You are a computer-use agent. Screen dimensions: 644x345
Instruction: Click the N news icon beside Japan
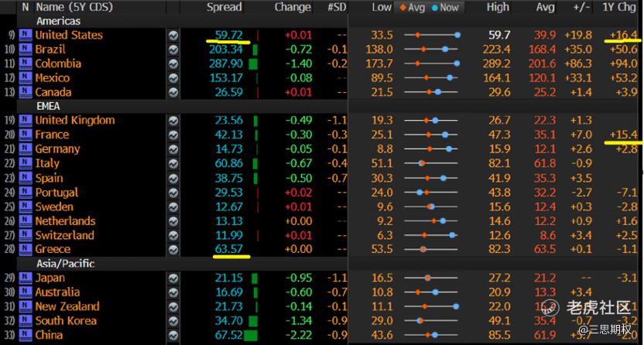26,278
